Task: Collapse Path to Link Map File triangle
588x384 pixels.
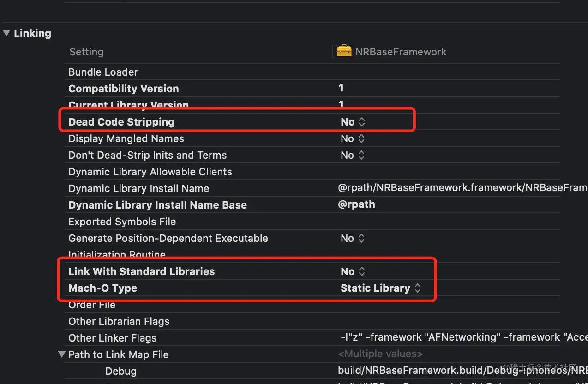Action: click(x=62, y=354)
